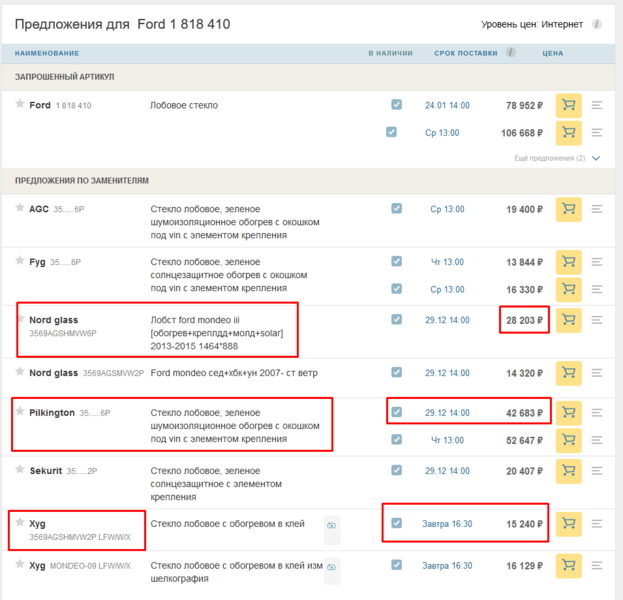Toggle checkbox for the Sekurit offer
This screenshot has width=623, height=600.
(x=397, y=470)
